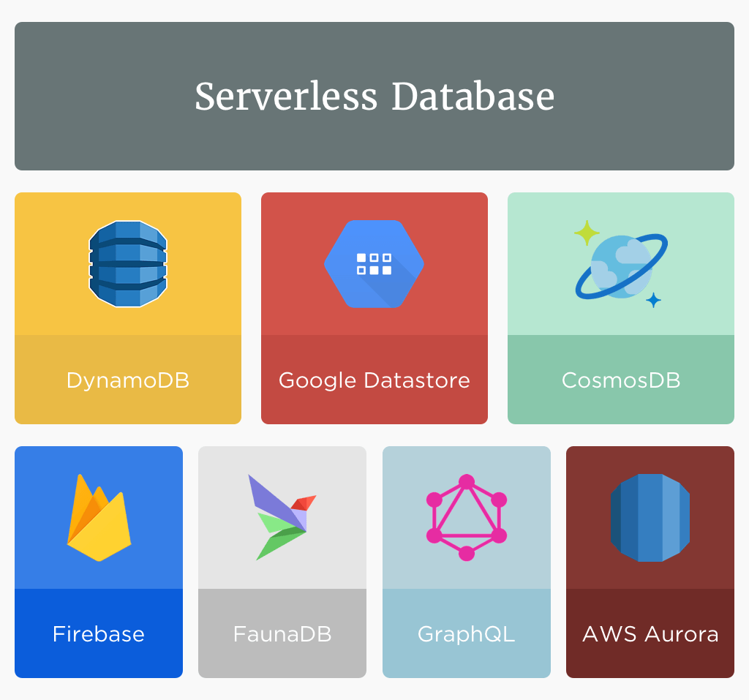749x700 pixels.
Task: Click the Serverless Database heading text
Action: [374, 96]
